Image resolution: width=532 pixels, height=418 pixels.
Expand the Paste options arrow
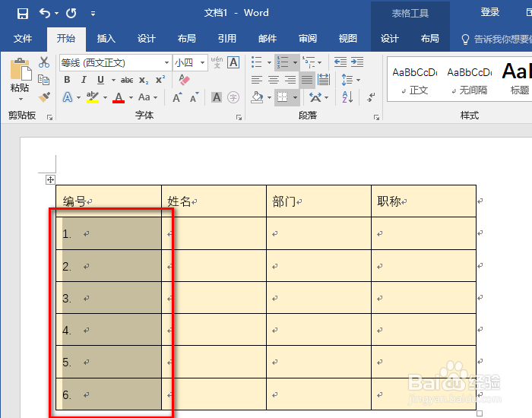(21, 100)
